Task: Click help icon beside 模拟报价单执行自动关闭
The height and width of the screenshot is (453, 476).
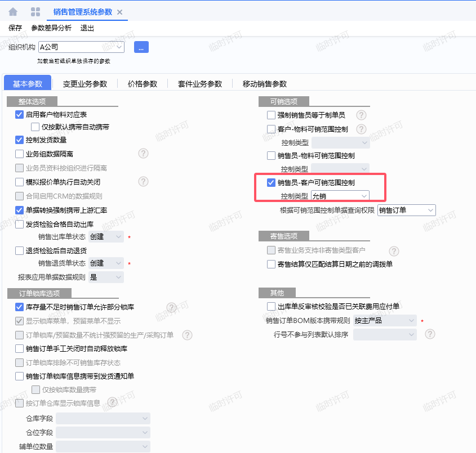Action: (x=143, y=181)
